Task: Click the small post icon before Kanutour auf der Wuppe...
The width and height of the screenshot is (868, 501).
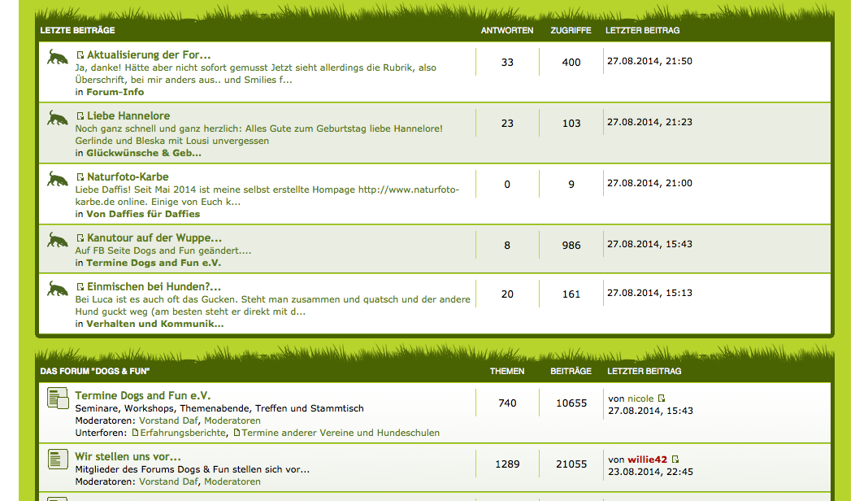Action: 80,238
